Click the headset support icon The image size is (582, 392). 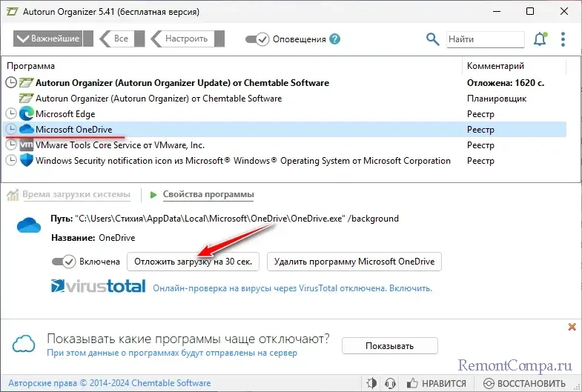point(391,383)
